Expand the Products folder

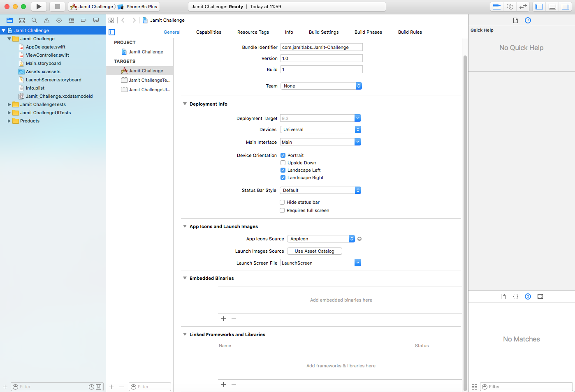(x=9, y=121)
